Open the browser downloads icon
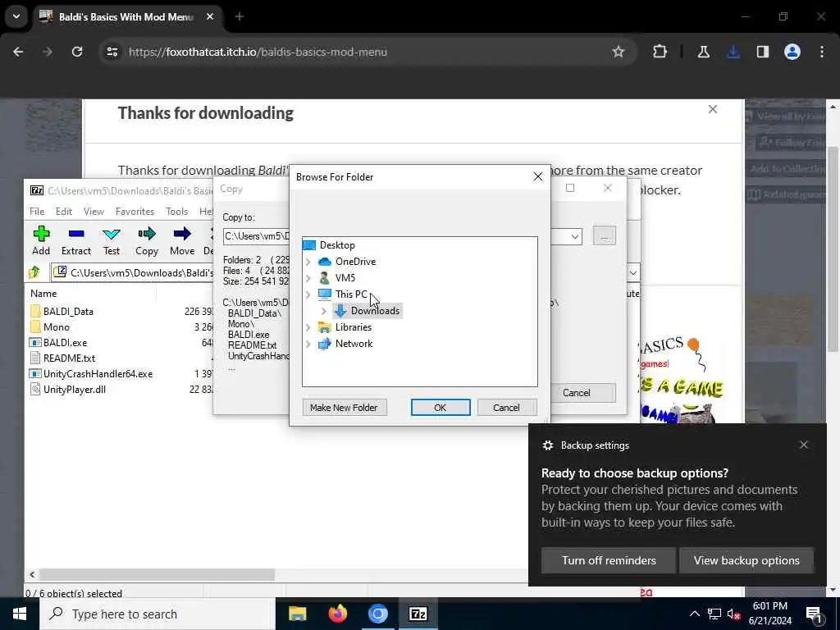This screenshot has width=840, height=630. click(x=733, y=52)
